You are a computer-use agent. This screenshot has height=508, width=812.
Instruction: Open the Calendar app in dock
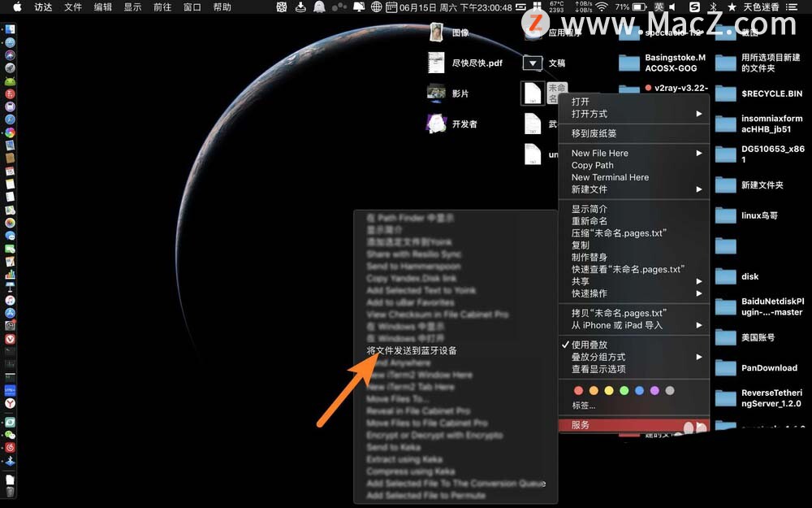tap(10, 171)
